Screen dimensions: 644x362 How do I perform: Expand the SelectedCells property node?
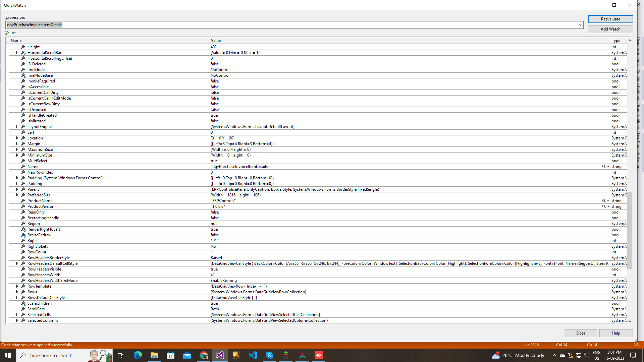(x=17, y=315)
